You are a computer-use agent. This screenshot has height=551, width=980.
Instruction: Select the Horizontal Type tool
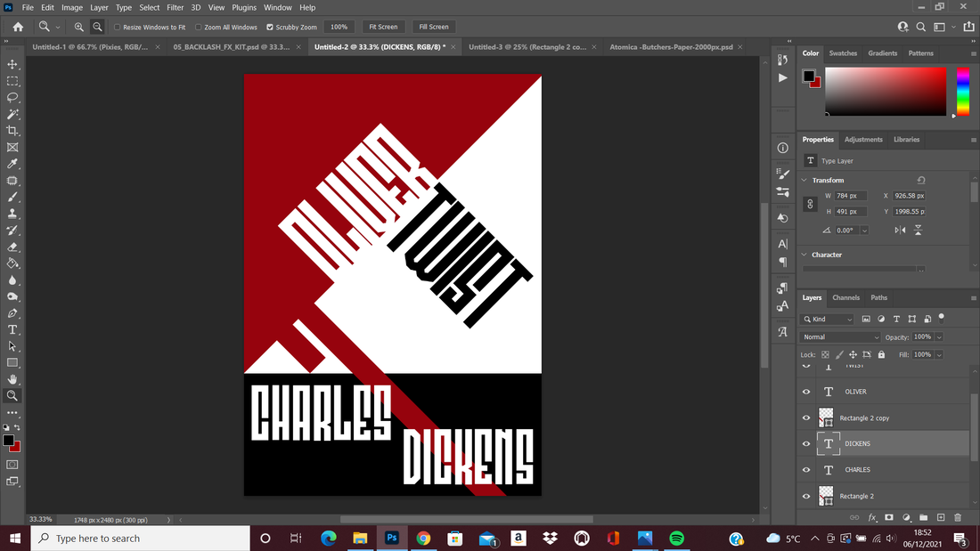[12, 330]
